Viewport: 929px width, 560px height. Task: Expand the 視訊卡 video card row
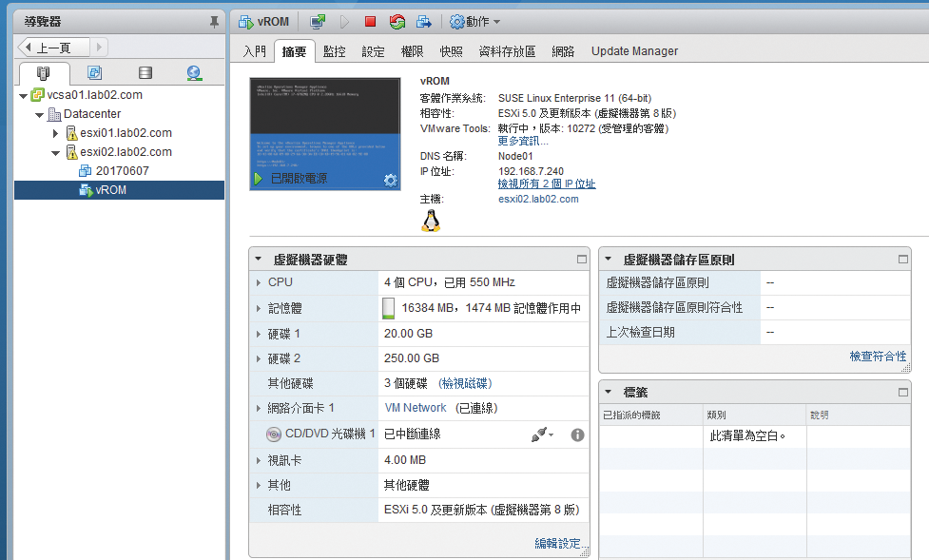click(x=259, y=460)
